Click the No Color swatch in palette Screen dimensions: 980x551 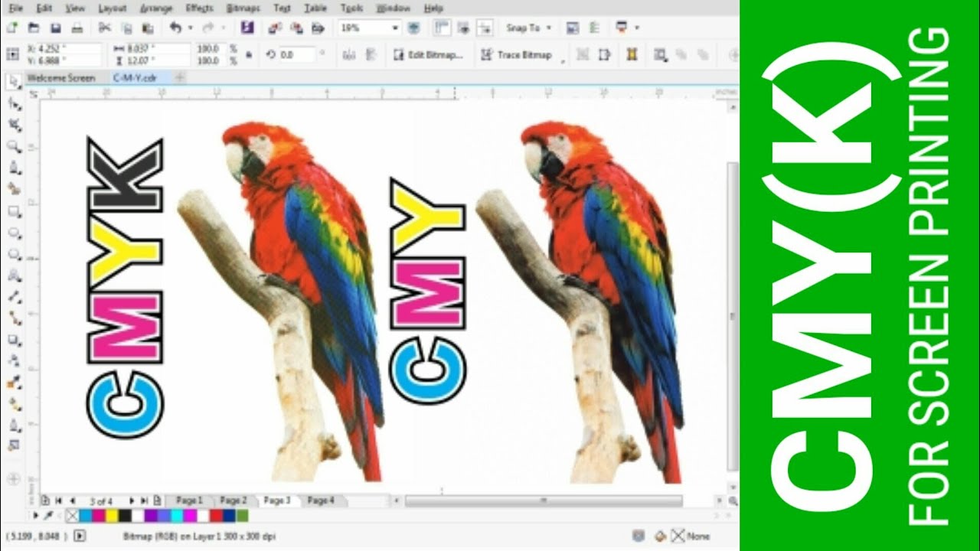[x=72, y=517]
